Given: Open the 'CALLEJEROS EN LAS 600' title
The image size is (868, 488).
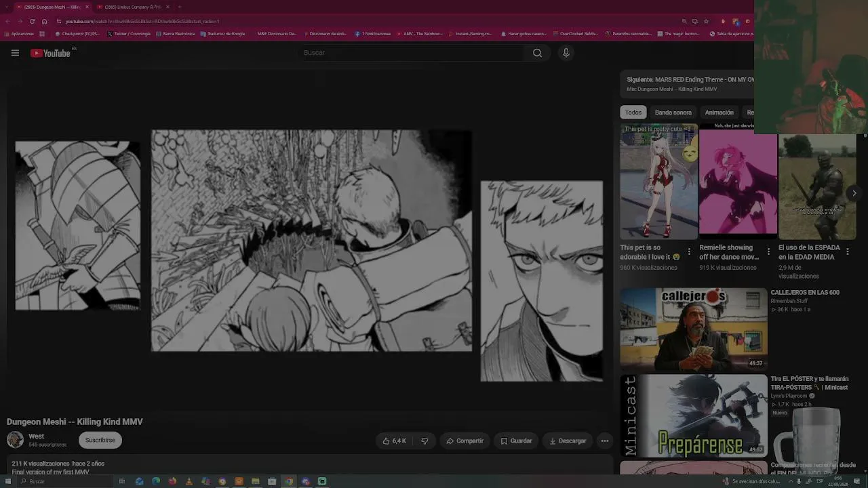Looking at the screenshot, I should [805, 293].
